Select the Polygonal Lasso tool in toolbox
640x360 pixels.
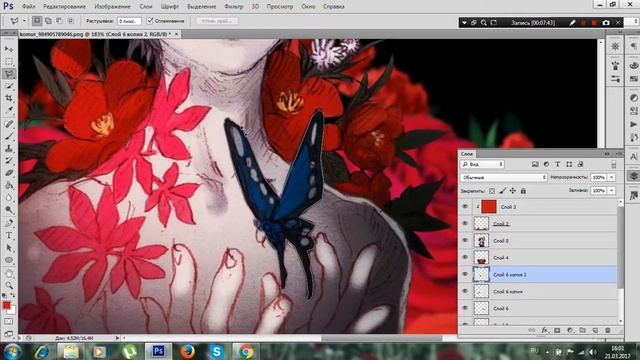coord(9,73)
